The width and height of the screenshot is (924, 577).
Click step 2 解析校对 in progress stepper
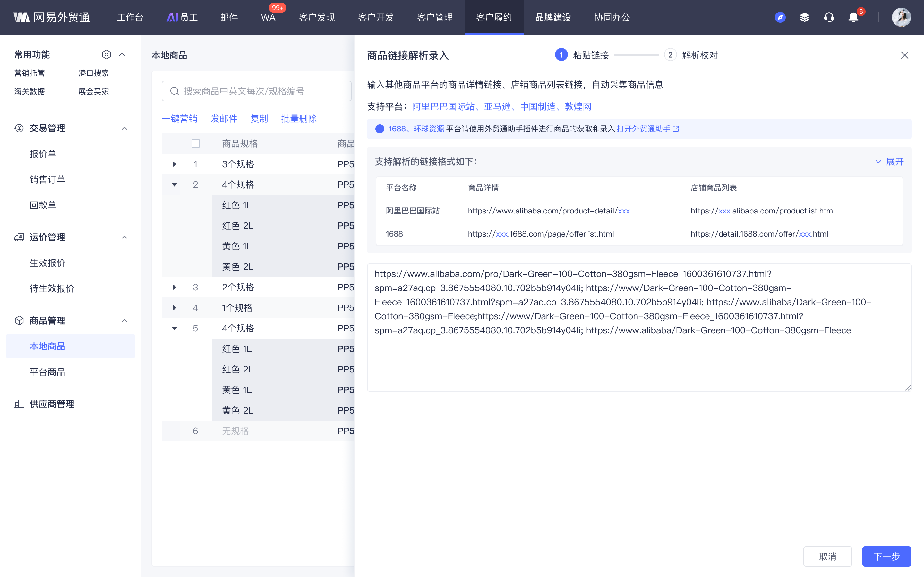691,55
